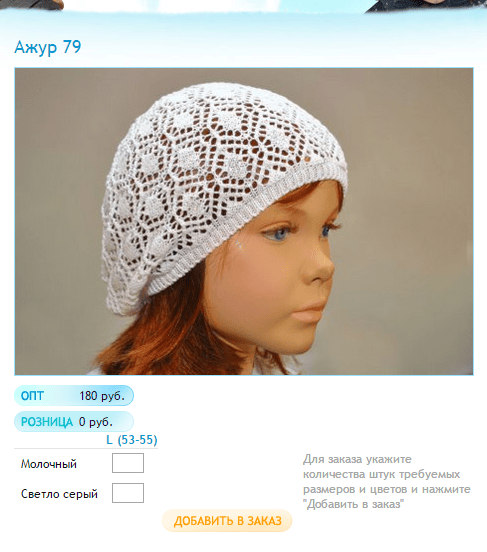Image resolution: width=487 pixels, height=552 pixels.
Task: Open the Ажур 79 product title
Action: (x=48, y=46)
